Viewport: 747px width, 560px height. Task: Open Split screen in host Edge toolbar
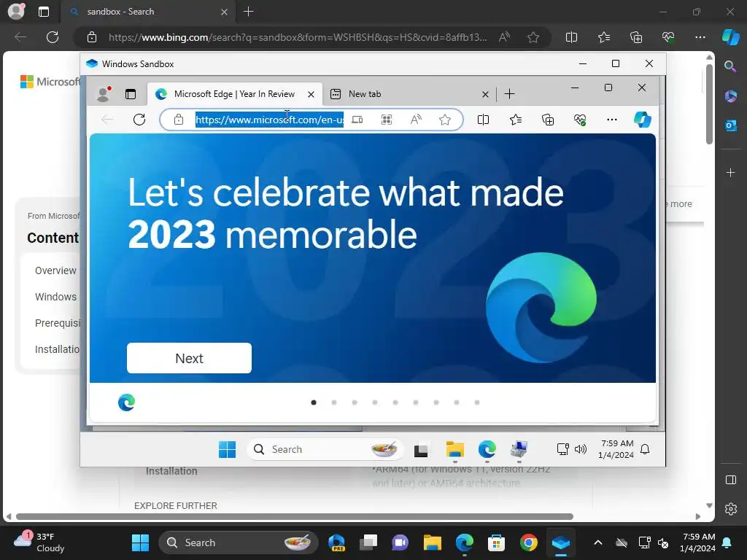(x=571, y=37)
